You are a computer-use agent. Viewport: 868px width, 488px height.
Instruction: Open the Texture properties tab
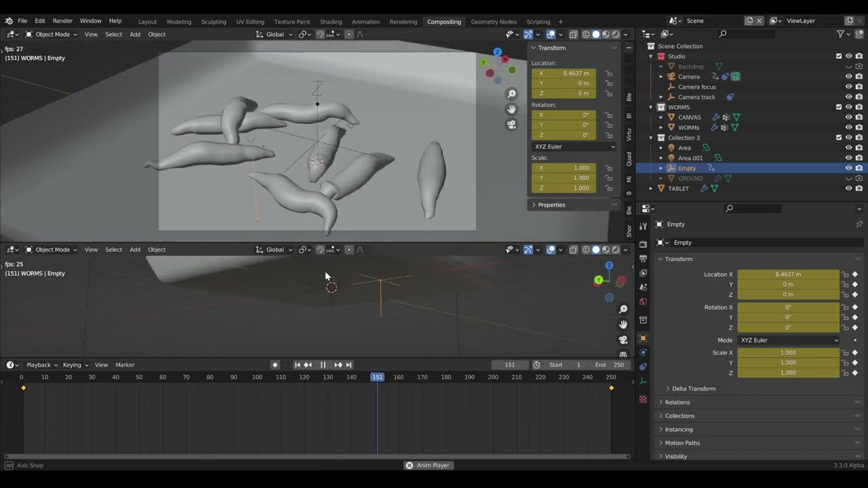click(643, 399)
